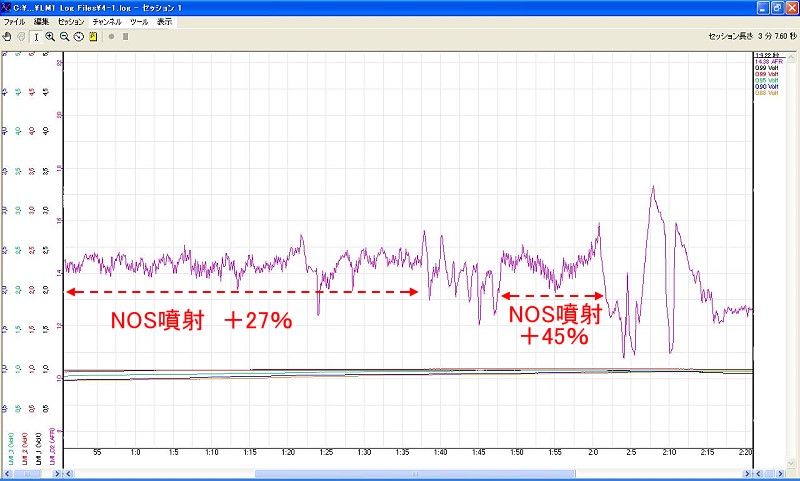The width and height of the screenshot is (800, 481).
Task: Click the 14.38 AFR legend value
Action: [768, 61]
